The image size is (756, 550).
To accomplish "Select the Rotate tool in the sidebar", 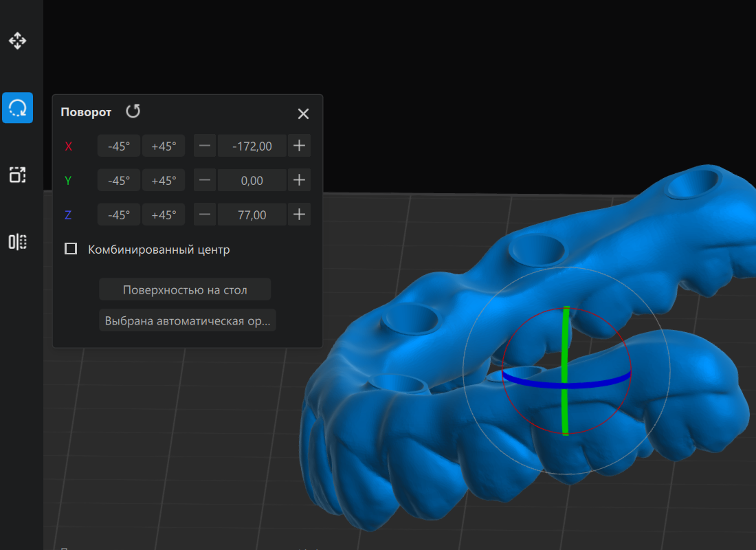I will (x=17, y=107).
